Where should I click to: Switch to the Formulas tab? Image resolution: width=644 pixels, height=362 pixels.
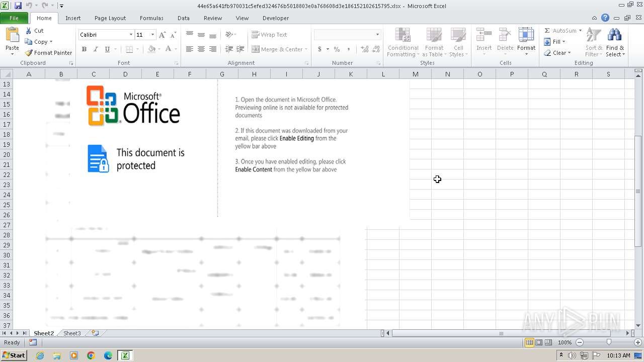[151, 18]
